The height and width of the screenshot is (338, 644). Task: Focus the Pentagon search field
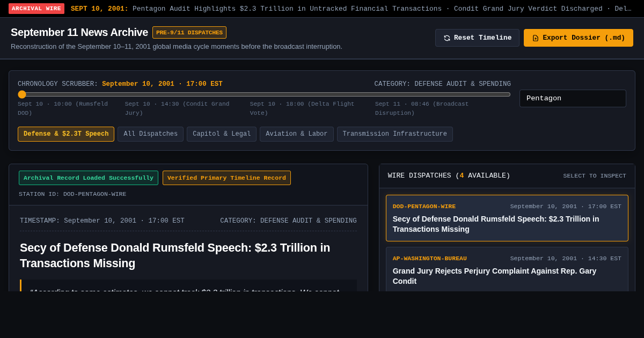(573, 98)
